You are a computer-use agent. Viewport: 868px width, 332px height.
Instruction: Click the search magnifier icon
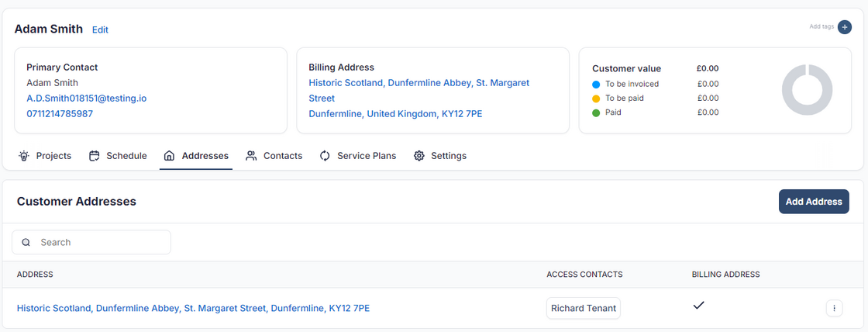pos(26,243)
